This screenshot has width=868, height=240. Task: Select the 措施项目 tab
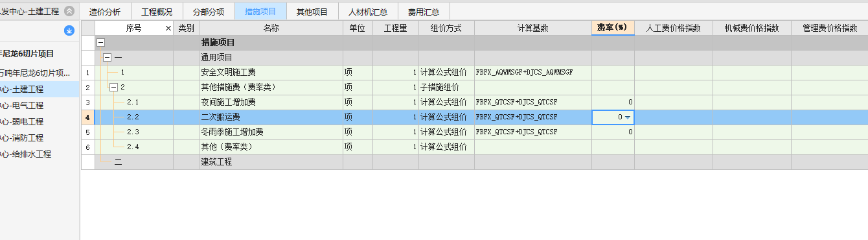point(260,12)
